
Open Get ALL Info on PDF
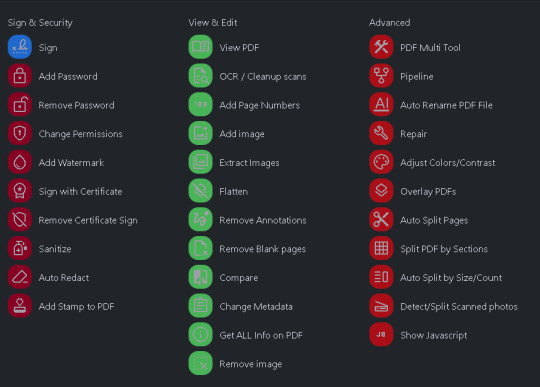pos(261,335)
